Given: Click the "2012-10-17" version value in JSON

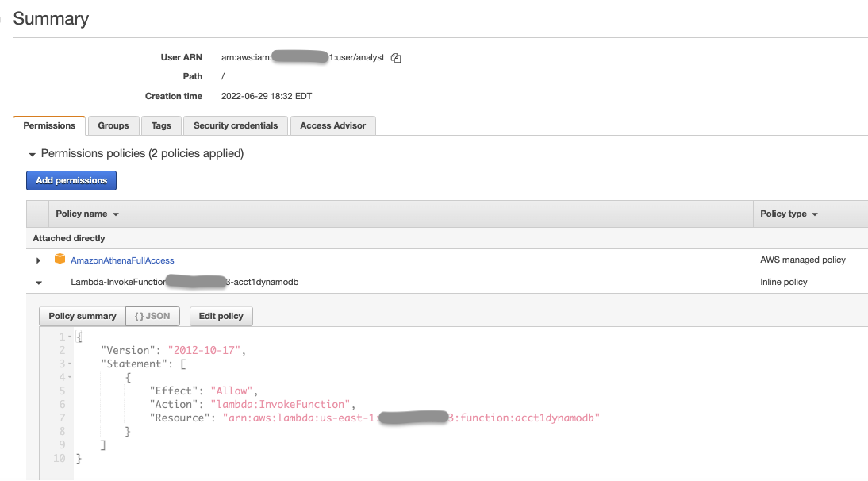Looking at the screenshot, I should pos(204,350).
